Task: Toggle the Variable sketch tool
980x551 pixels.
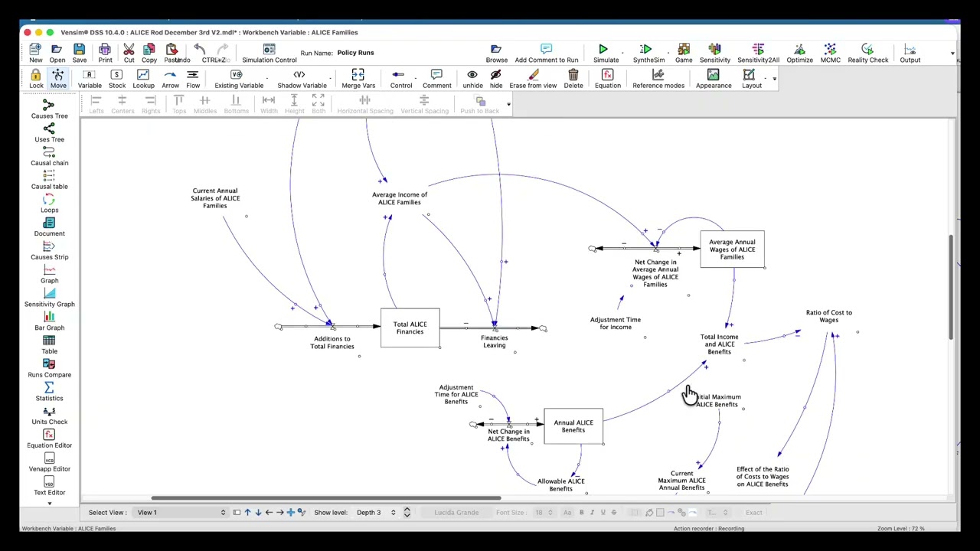Action: (x=89, y=79)
